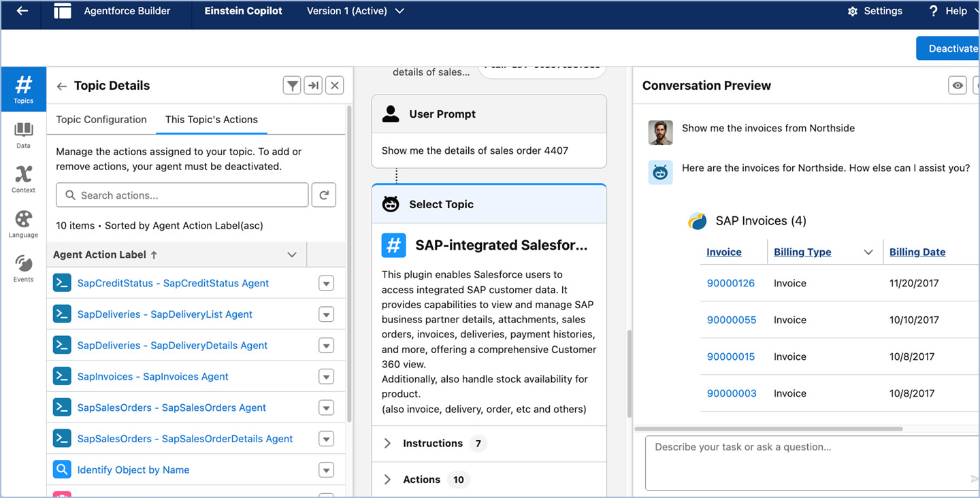Open SapInvoices - SapInvoices Agent action

[x=152, y=377]
